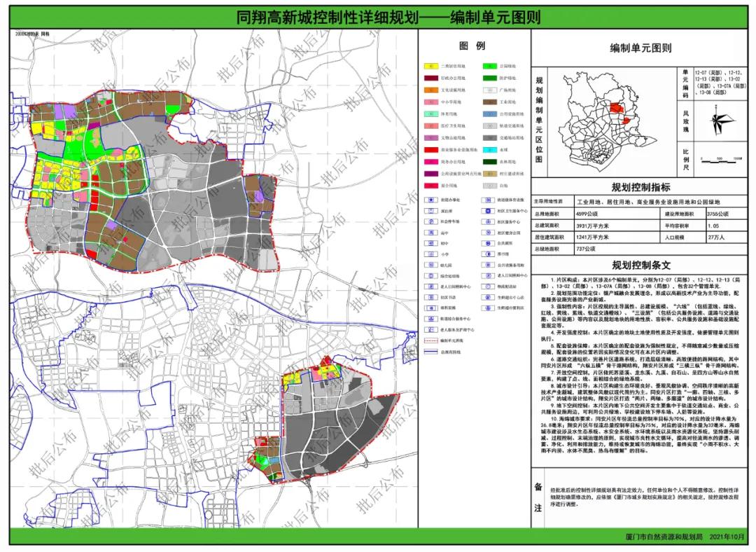756x552 pixels.
Task: Click the 3931万平方米 building area value
Action: [592, 226]
